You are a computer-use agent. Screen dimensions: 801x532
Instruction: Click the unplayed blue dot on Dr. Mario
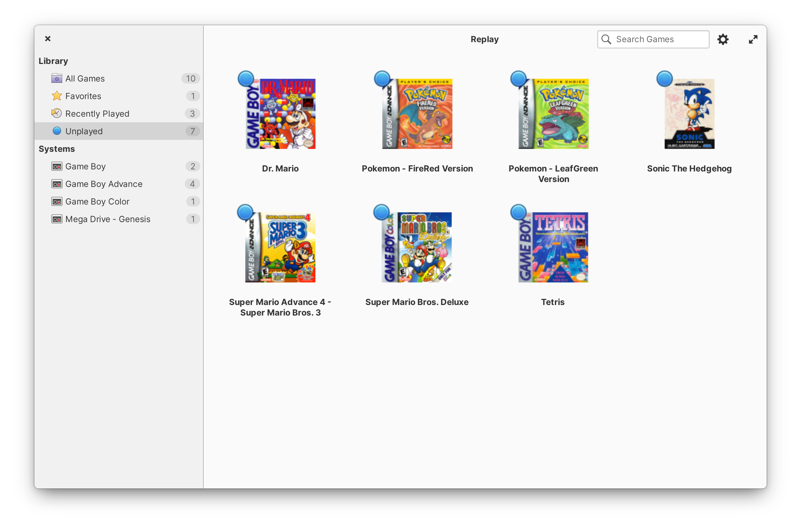(246, 79)
